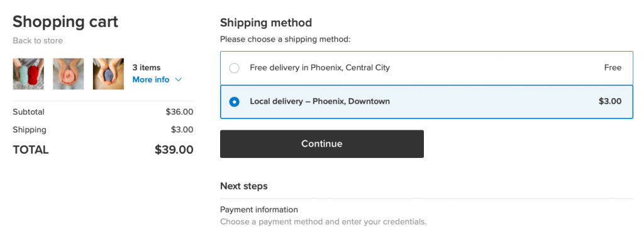Select Local delivery Phoenix Downtown radio button
Viewport: 644px width, 248px height.
[x=234, y=101]
